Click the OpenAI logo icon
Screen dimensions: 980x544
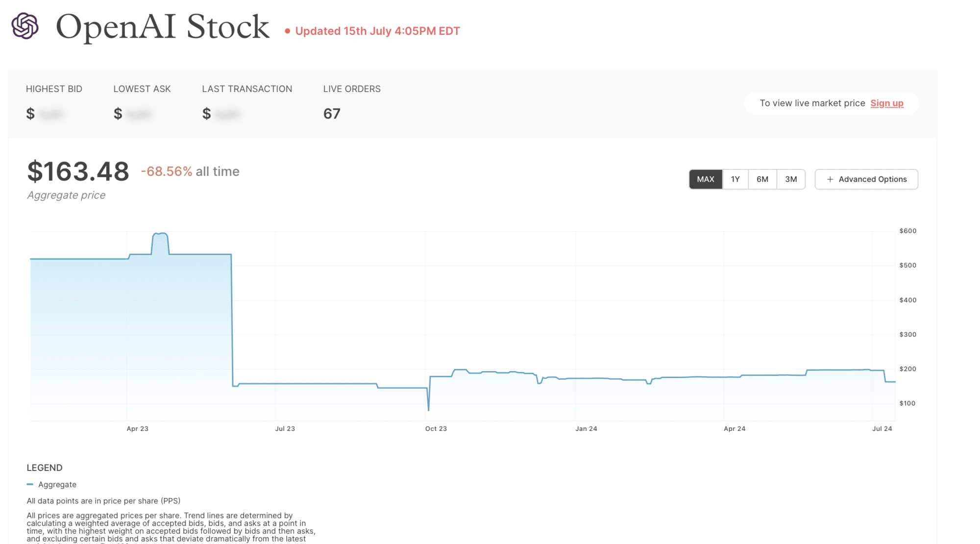[x=25, y=26]
